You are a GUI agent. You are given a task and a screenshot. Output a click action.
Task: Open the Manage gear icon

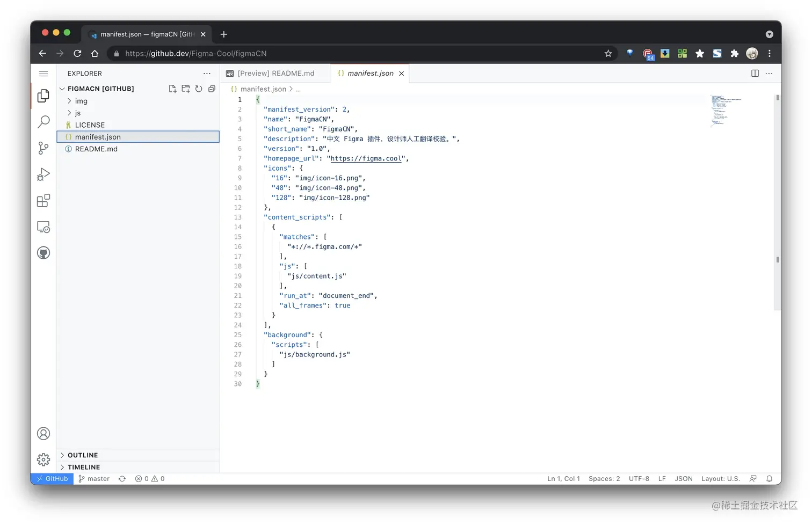click(44, 460)
